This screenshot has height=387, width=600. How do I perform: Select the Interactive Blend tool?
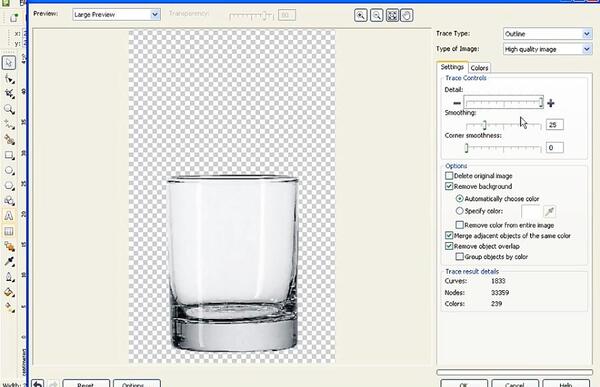point(9,247)
